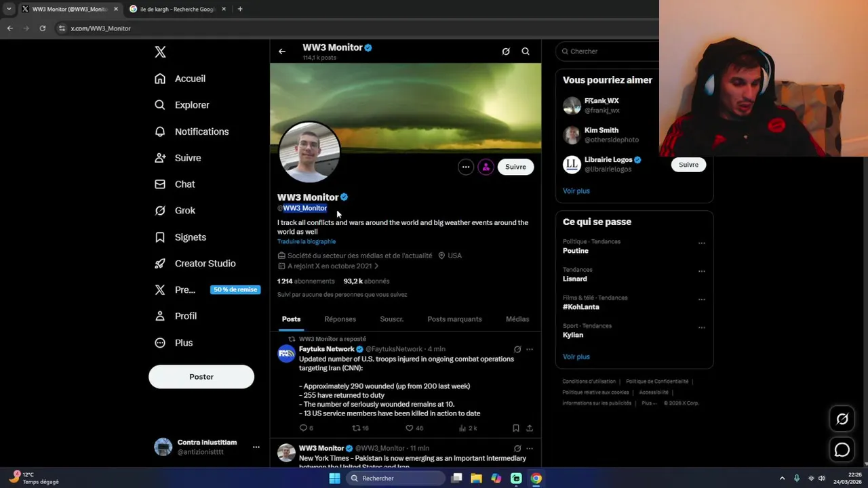The height and width of the screenshot is (488, 868).
Task: Switch to the Posts marquants tab
Action: click(x=455, y=319)
